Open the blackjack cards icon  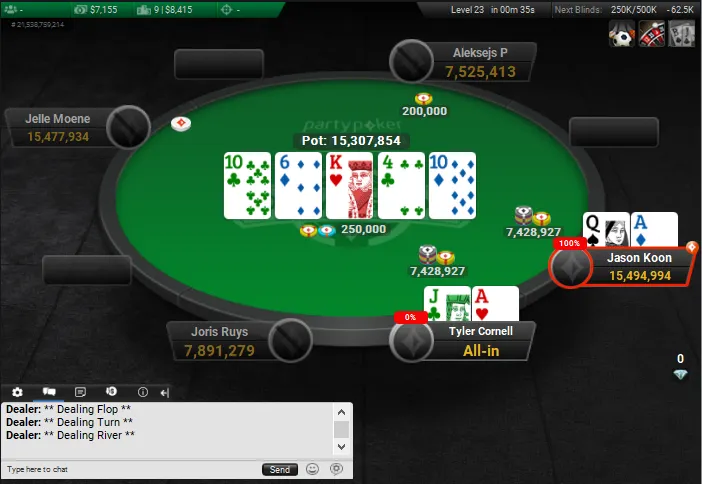681,34
